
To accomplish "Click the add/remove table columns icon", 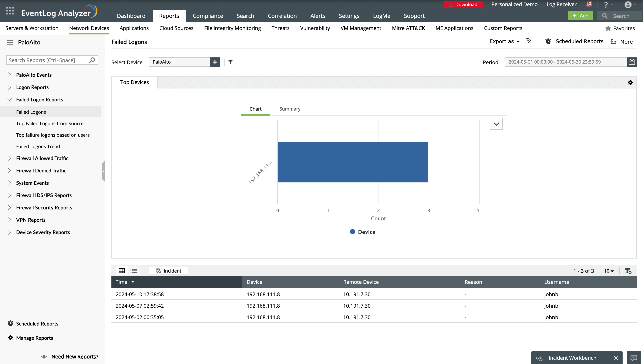I will (628, 271).
